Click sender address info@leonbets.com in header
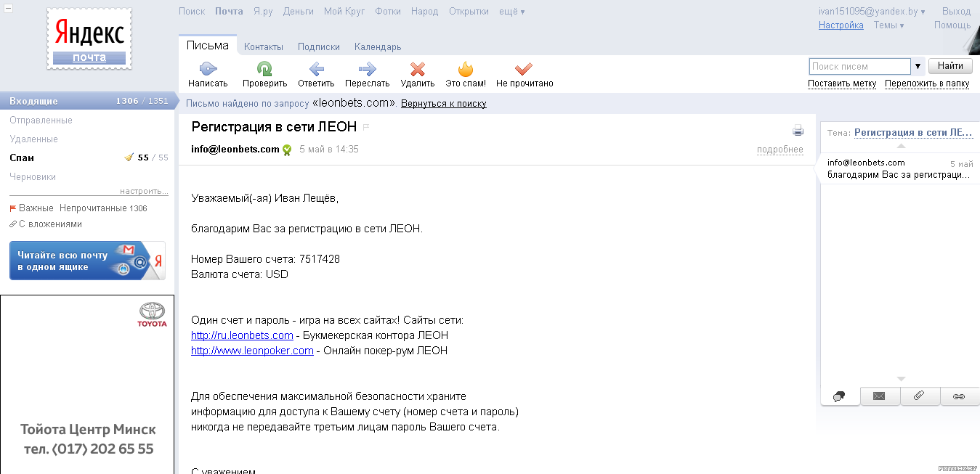Viewport: 980px width, 474px height. coord(235,150)
